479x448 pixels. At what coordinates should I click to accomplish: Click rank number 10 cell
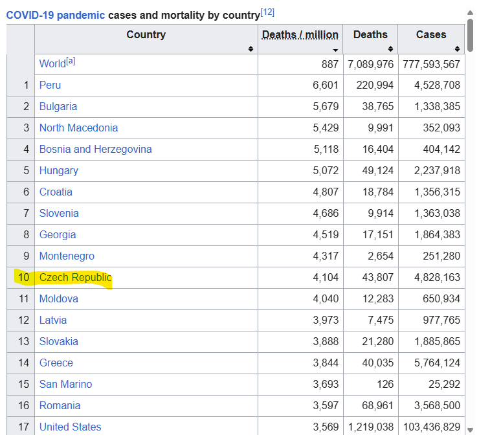[x=21, y=278]
